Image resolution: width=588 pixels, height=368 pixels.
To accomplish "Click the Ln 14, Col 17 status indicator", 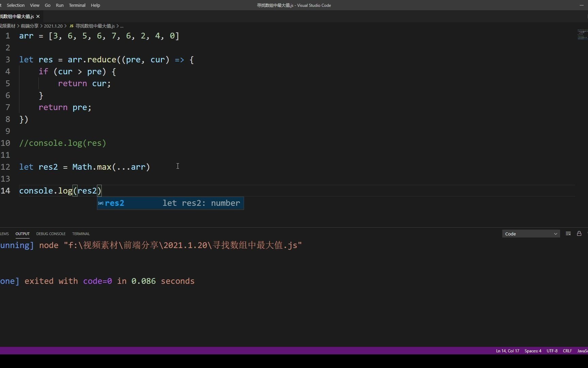I will tap(507, 351).
